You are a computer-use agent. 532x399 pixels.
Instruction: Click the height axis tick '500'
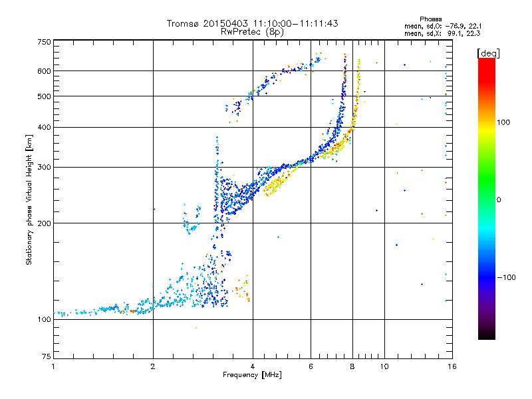(44, 96)
